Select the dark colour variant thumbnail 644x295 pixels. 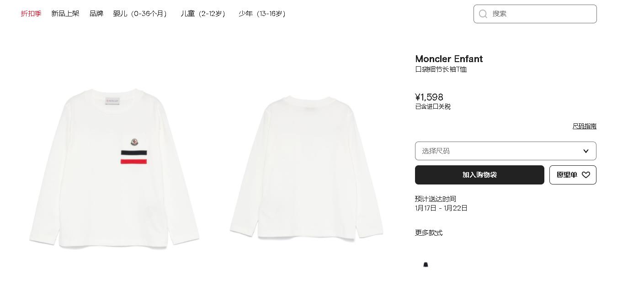point(426,264)
